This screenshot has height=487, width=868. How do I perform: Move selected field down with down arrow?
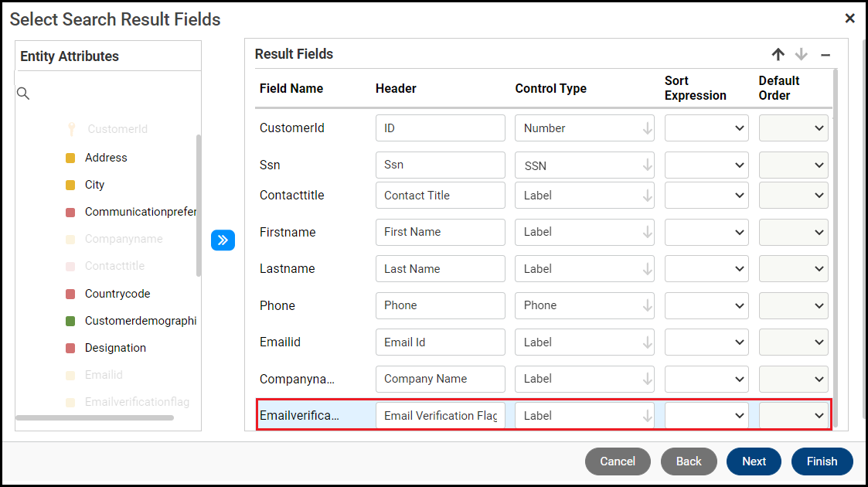pos(802,54)
